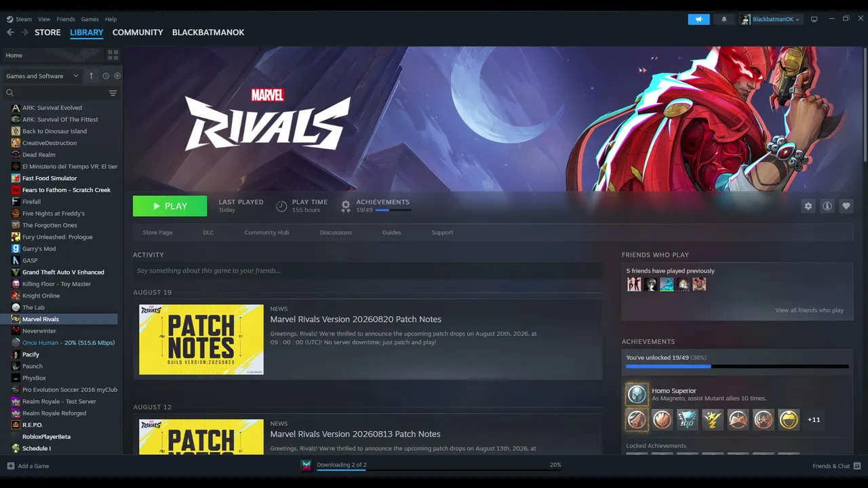Click the yellow lightning stars achievement icon
Viewport: 868px width, 488px height.
(713, 420)
